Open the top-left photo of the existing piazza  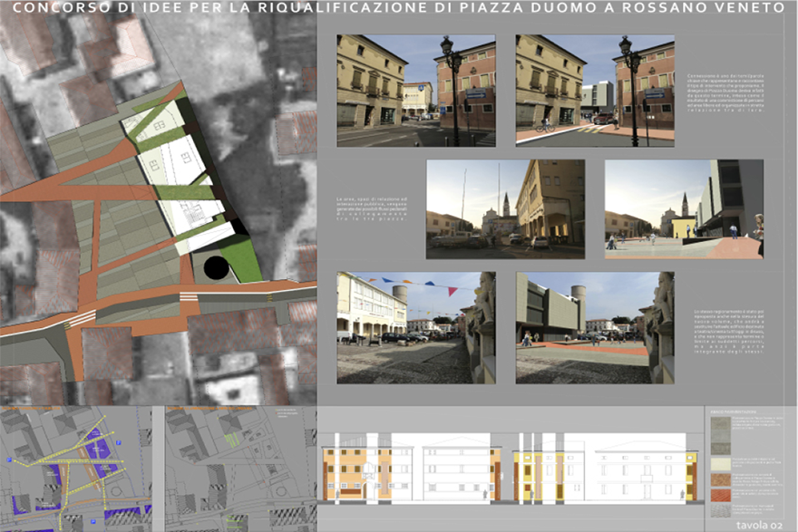[x=415, y=91]
